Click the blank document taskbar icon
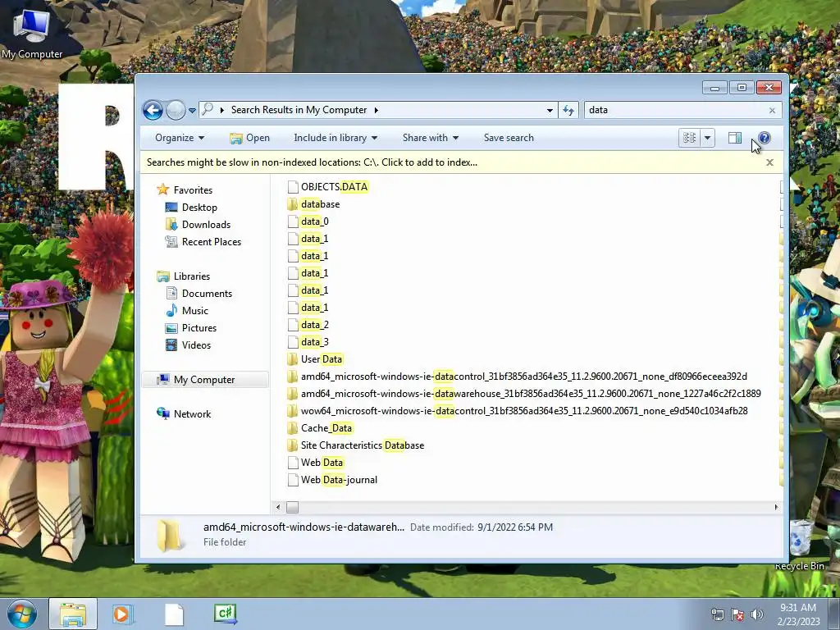This screenshot has width=840, height=630. [174, 614]
